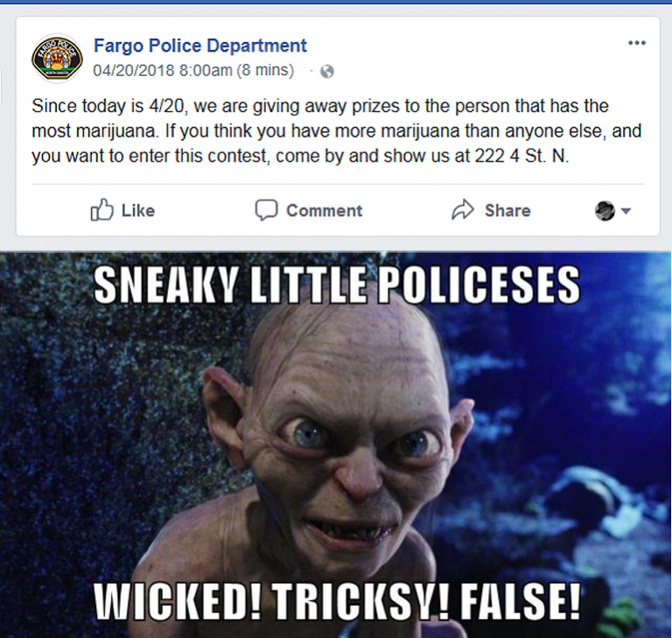
Task: Open the Fargo Police Department page link
Action: (x=200, y=46)
